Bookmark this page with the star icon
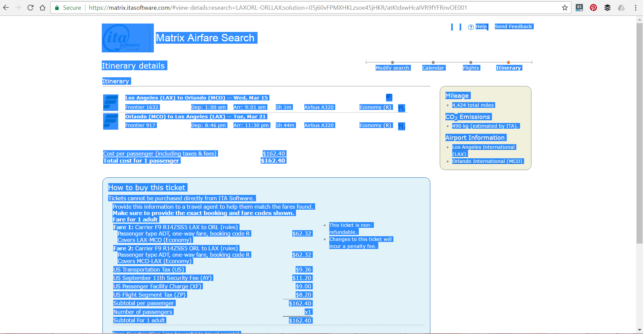The image size is (644, 334). point(565,7)
